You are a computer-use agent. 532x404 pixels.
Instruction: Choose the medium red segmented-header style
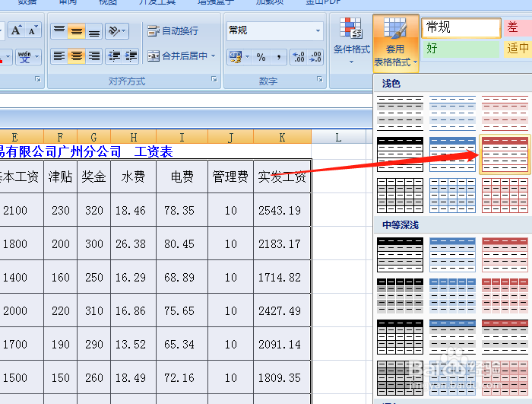click(505, 296)
